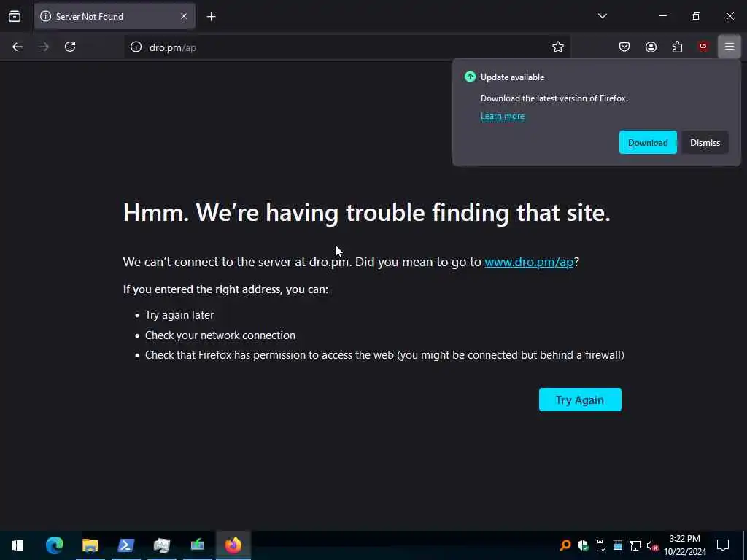Viewport: 747px width, 560px height.
Task: Bookmark this page with the star icon
Action: [x=558, y=47]
